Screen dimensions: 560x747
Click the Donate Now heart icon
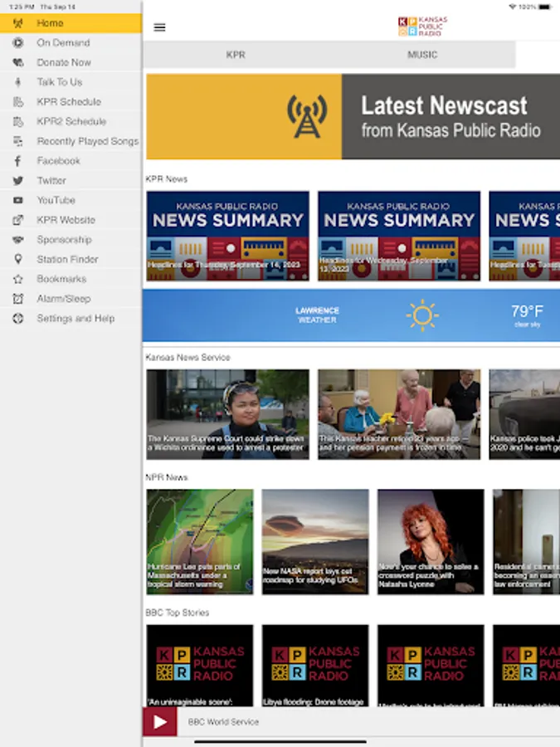point(18,62)
